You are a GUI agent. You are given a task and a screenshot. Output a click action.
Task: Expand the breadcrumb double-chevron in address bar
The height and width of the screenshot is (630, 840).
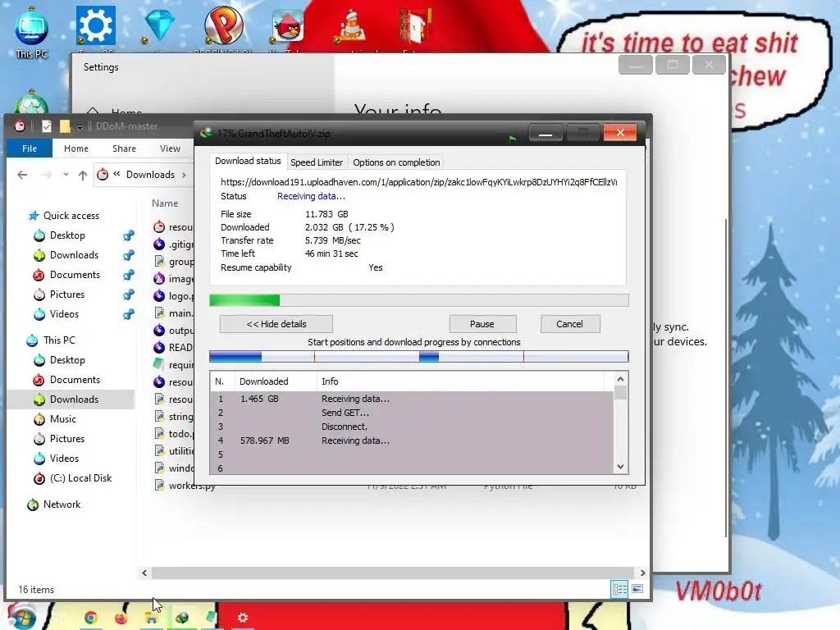pyautogui.click(x=116, y=174)
